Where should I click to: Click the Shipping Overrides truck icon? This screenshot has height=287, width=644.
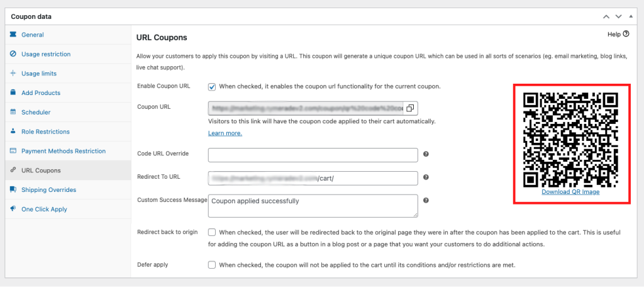[x=13, y=189]
